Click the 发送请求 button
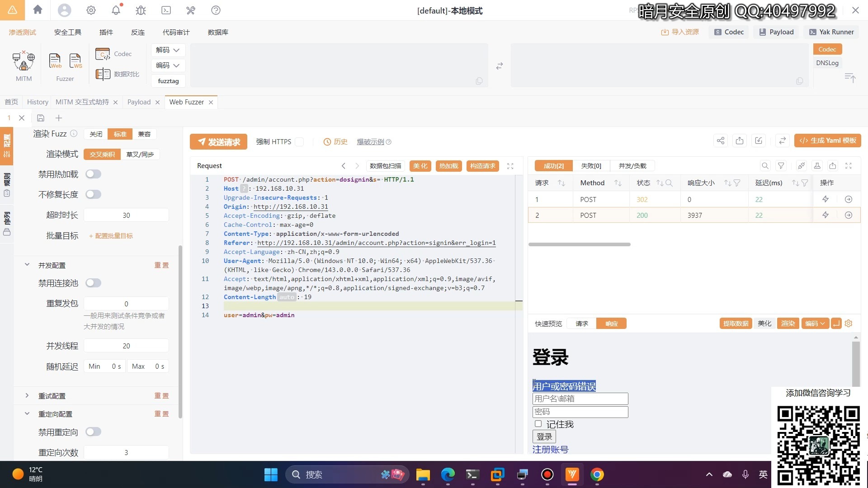Screen dimensions: 868x488 tap(218, 142)
